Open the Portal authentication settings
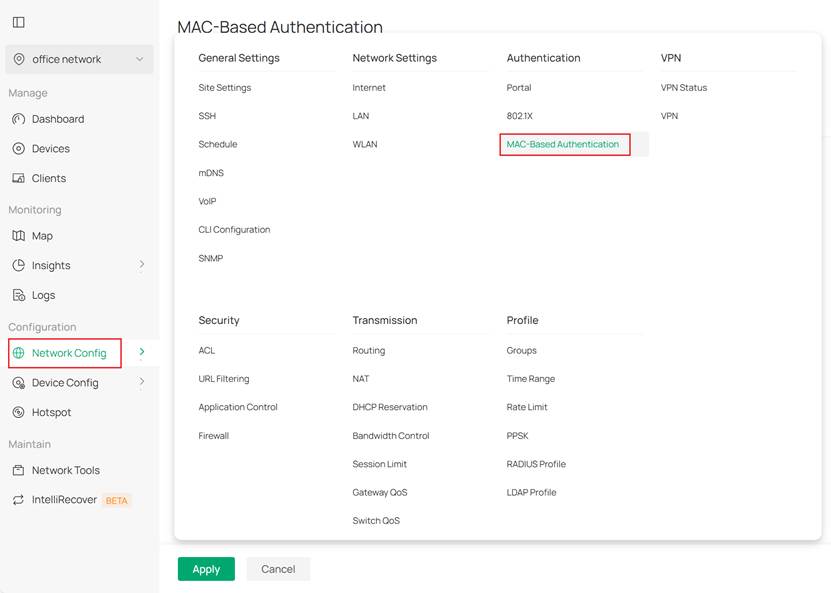The image size is (831, 593). click(520, 87)
